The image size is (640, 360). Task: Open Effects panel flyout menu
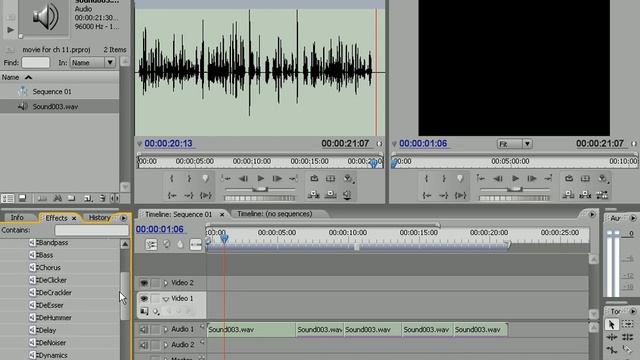pyautogui.click(x=123, y=218)
